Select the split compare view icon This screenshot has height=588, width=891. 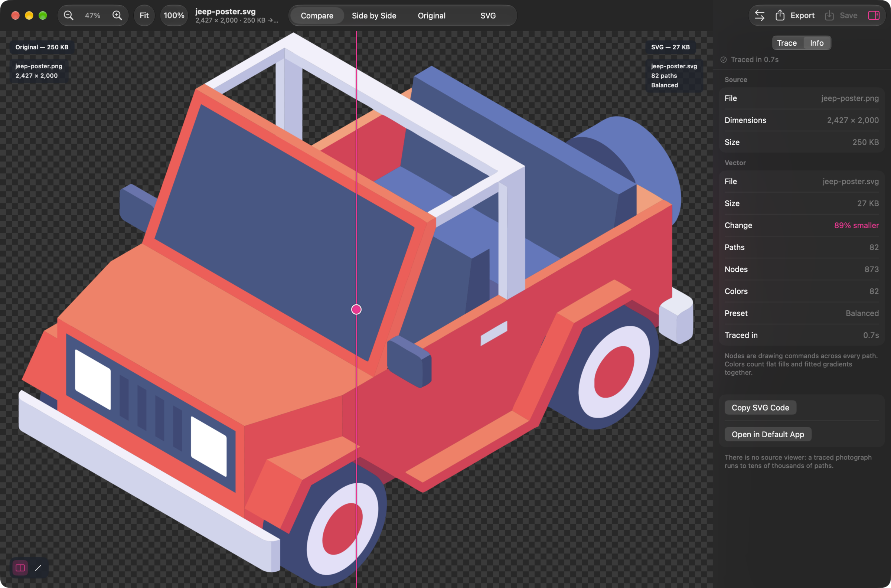(x=20, y=568)
